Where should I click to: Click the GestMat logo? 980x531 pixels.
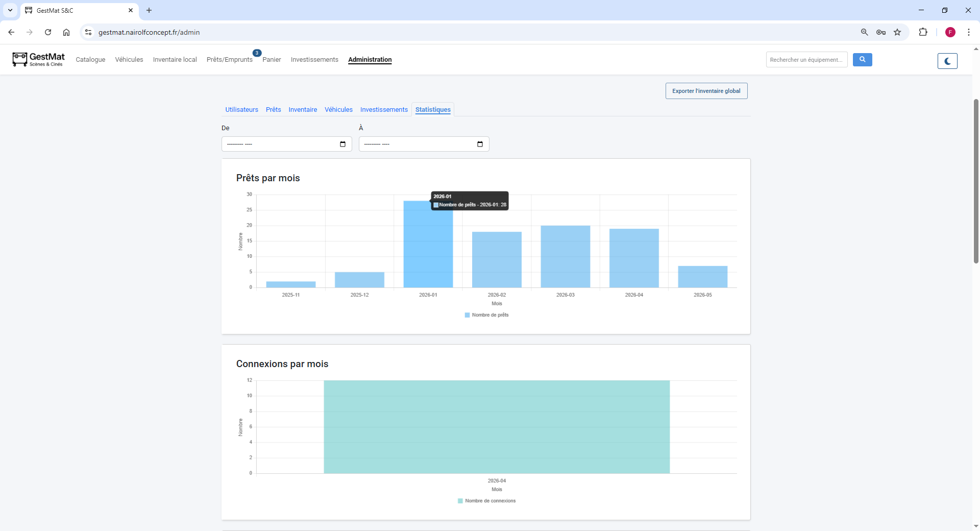(39, 59)
